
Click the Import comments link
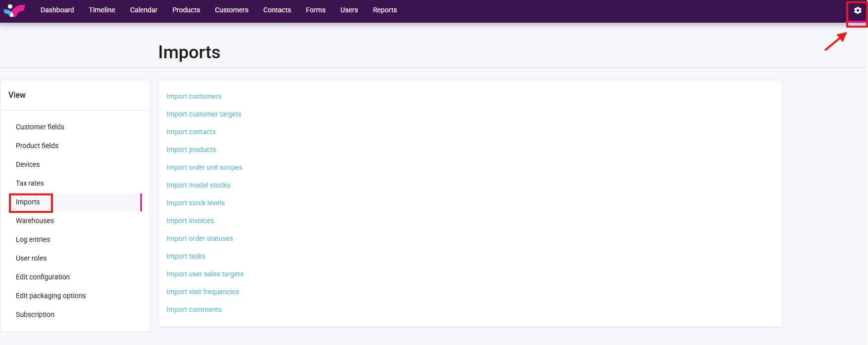click(x=194, y=309)
